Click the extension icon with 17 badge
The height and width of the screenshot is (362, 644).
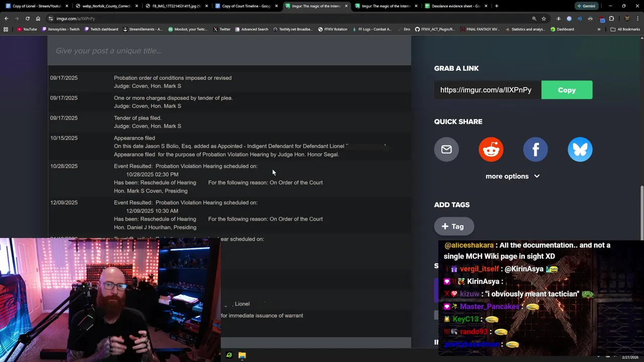point(601,19)
